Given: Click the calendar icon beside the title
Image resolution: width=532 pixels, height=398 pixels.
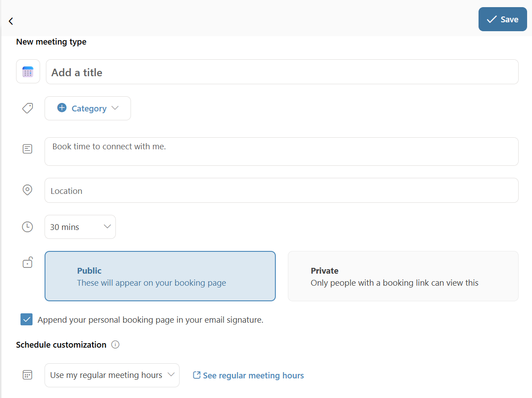Looking at the screenshot, I should (x=28, y=72).
